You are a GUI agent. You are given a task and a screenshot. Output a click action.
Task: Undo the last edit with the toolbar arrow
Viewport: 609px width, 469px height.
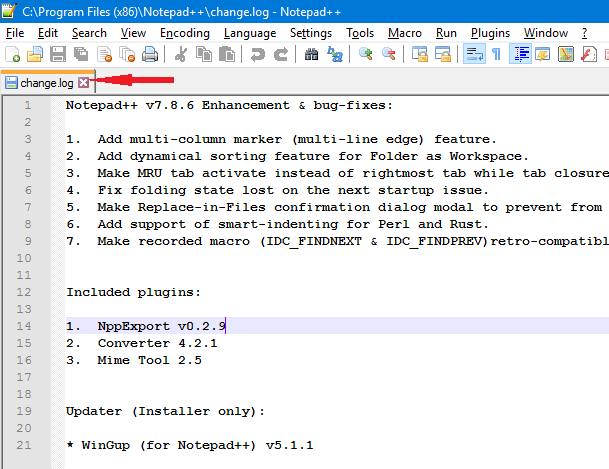(258, 54)
